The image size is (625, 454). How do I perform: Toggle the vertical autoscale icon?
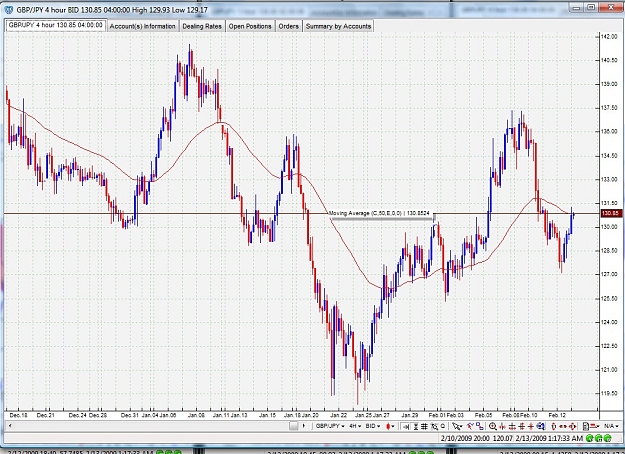pos(416,426)
